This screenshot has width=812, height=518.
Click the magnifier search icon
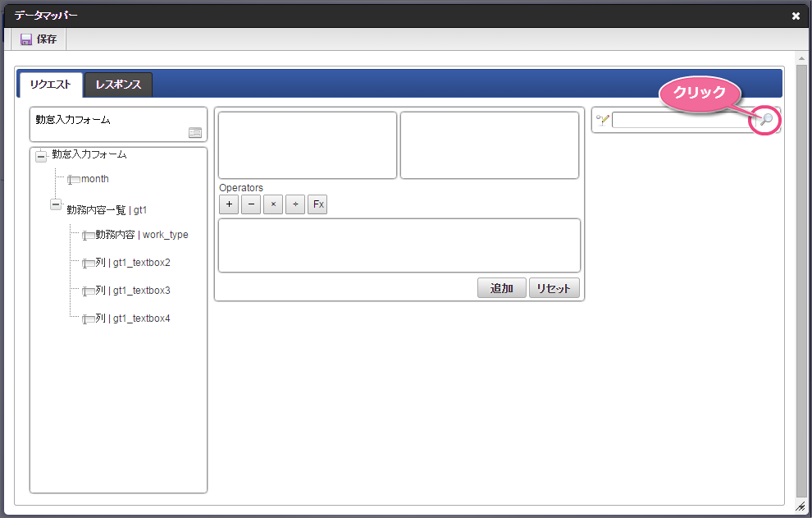tap(766, 120)
